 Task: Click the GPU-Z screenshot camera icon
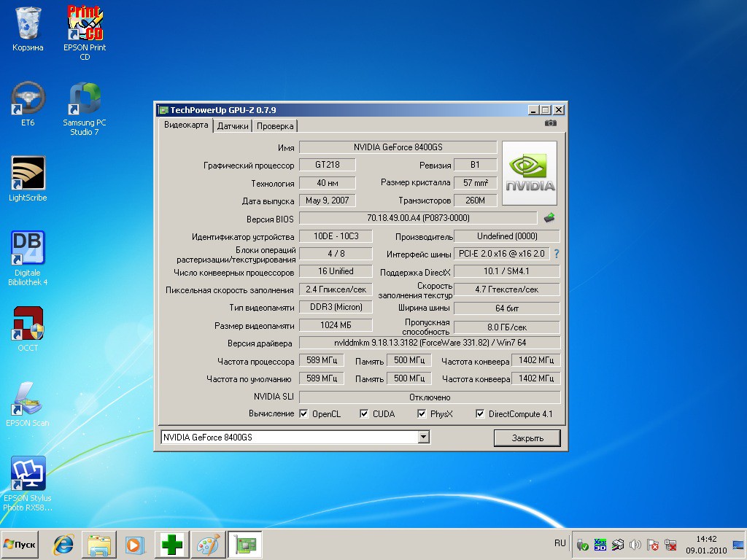[x=551, y=123]
